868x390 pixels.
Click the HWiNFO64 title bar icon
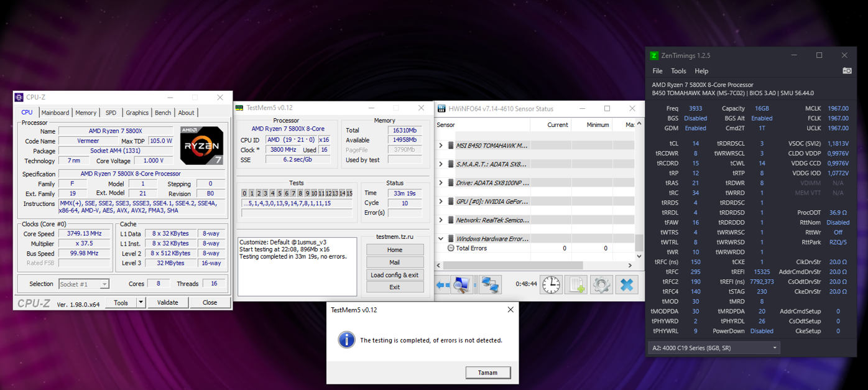click(442, 108)
